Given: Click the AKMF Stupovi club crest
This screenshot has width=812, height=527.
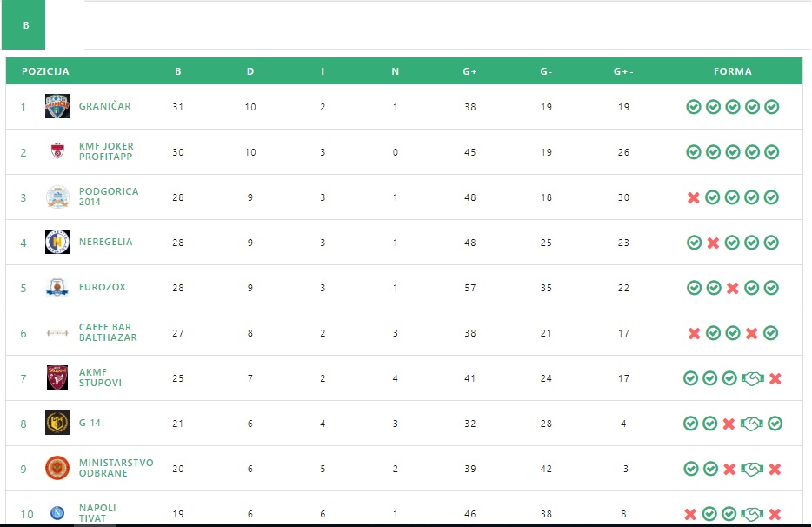Looking at the screenshot, I should coord(57,377).
